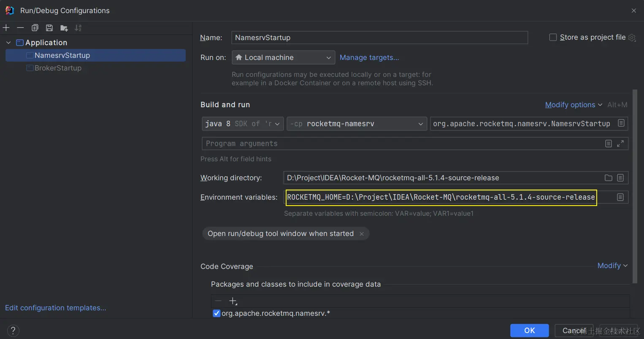Expand the Program arguments field
644x339 pixels.
(620, 144)
